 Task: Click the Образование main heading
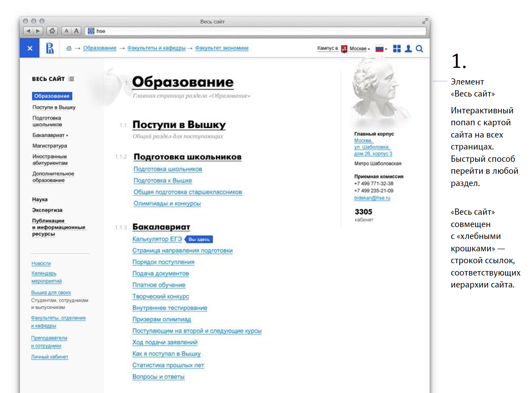tap(183, 82)
